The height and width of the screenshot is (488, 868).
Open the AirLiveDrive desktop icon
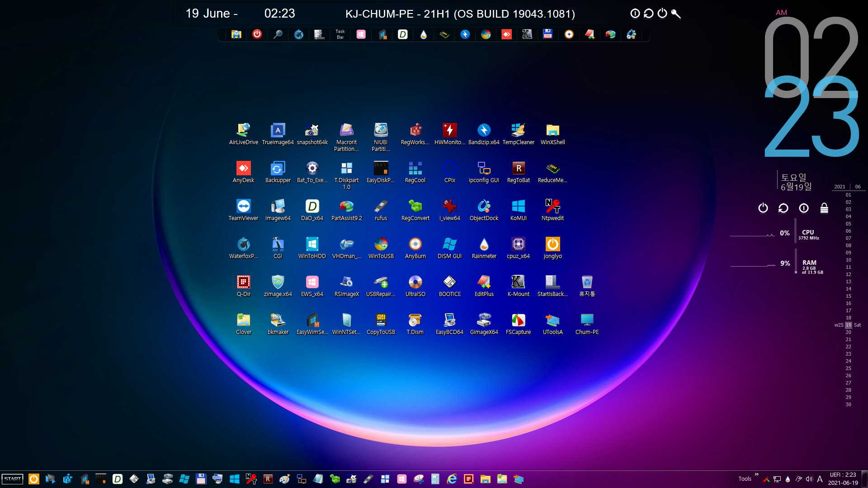[x=243, y=134]
